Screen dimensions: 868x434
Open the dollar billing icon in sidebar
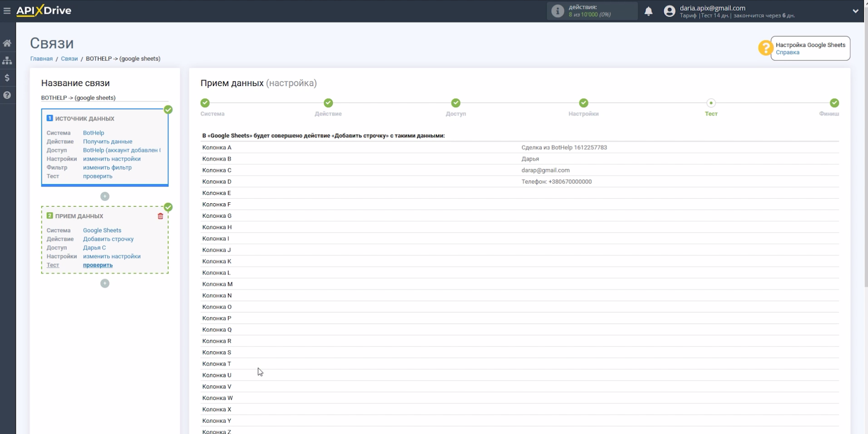click(7, 78)
